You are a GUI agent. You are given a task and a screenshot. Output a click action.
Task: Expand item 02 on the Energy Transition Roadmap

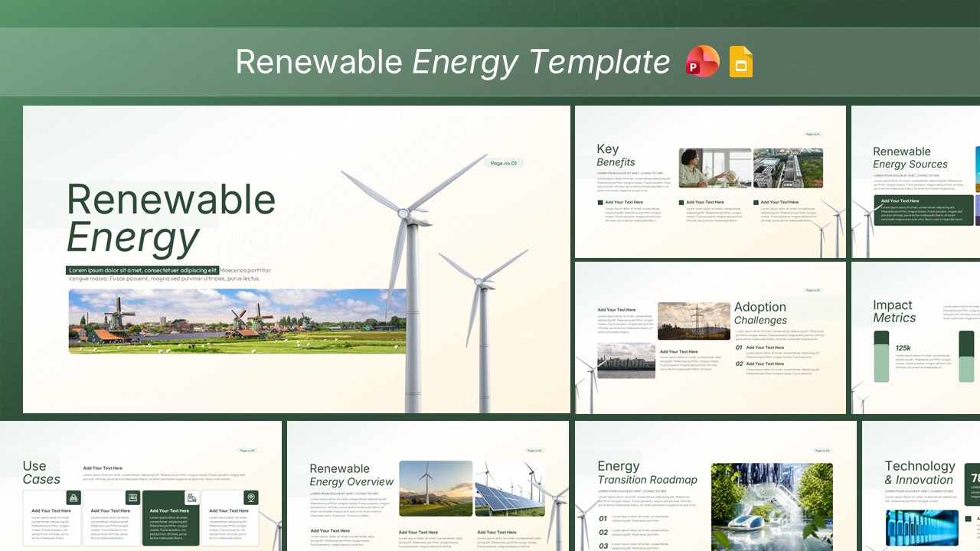click(x=605, y=532)
